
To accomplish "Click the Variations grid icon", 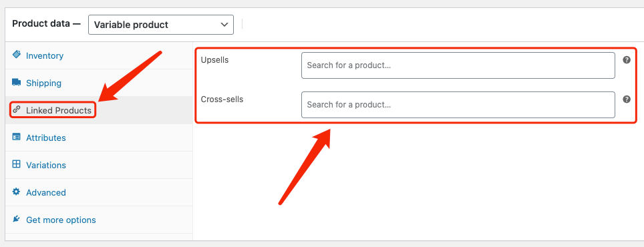I will [x=17, y=164].
